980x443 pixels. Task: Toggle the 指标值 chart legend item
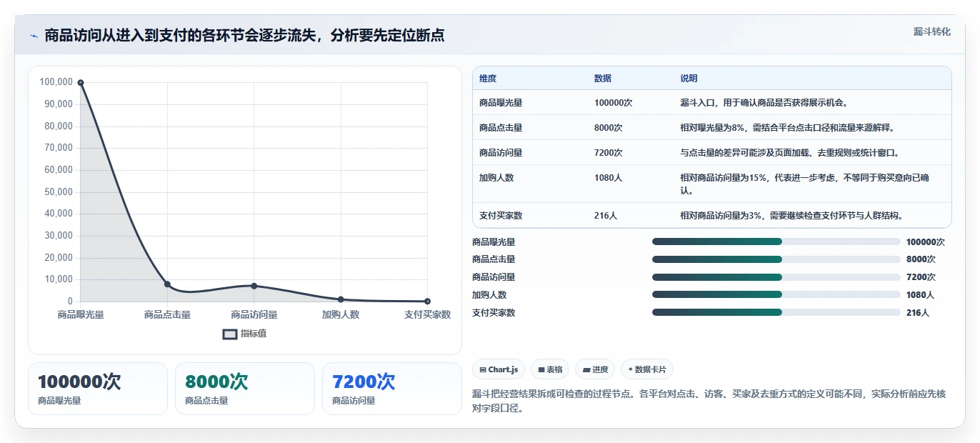(244, 334)
